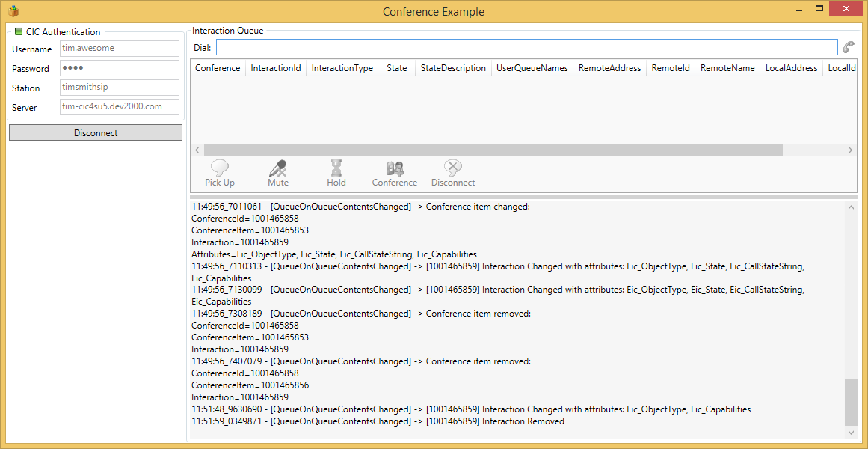Click the log line 'Interaction Removed'
868x449 pixels.
point(378,421)
